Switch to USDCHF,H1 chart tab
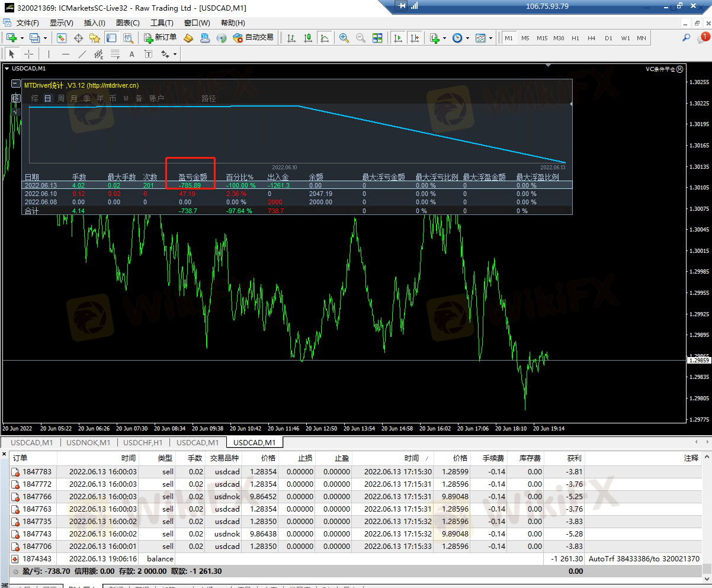712x588 pixels. 143,442
